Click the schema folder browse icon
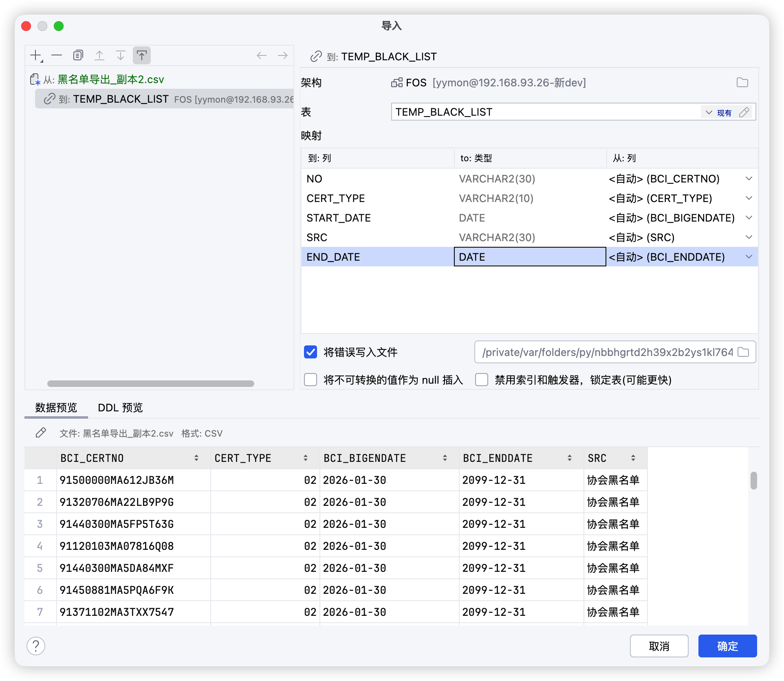The image size is (784, 681). coord(742,83)
